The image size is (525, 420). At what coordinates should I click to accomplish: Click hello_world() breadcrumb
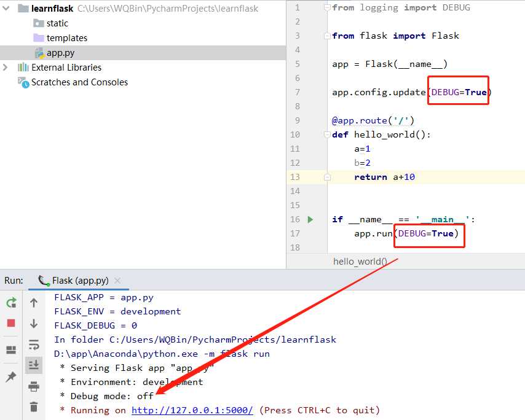coord(360,262)
